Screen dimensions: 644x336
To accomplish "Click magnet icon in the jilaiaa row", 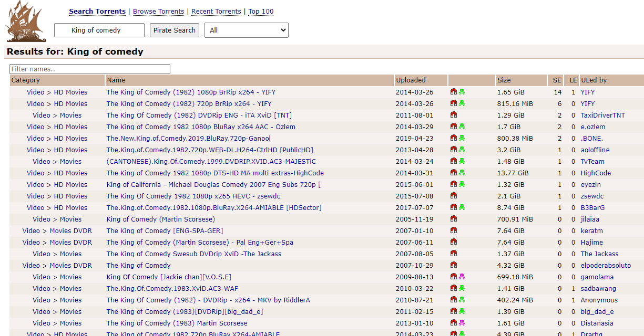I will click(x=454, y=219).
